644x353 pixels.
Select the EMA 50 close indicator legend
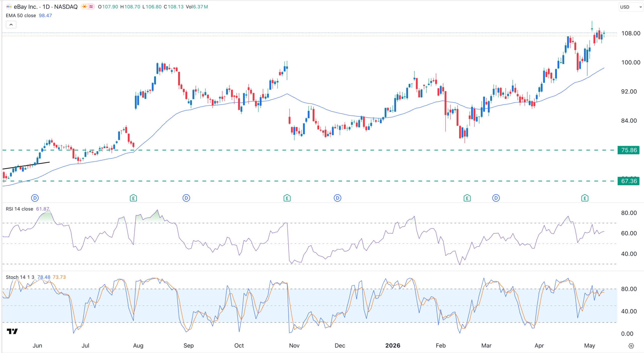coord(21,16)
